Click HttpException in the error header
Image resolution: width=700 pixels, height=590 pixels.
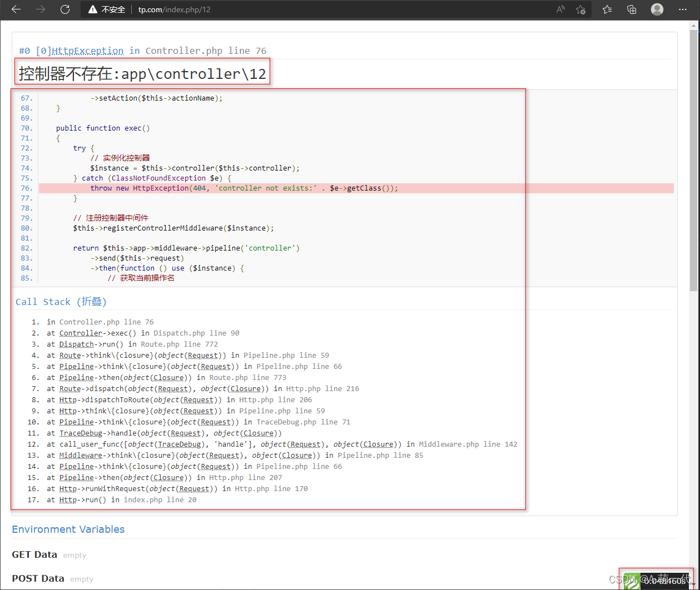[x=88, y=51]
